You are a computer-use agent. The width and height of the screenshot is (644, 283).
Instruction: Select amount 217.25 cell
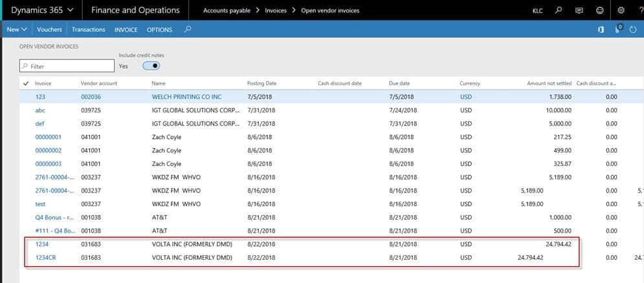(x=563, y=137)
